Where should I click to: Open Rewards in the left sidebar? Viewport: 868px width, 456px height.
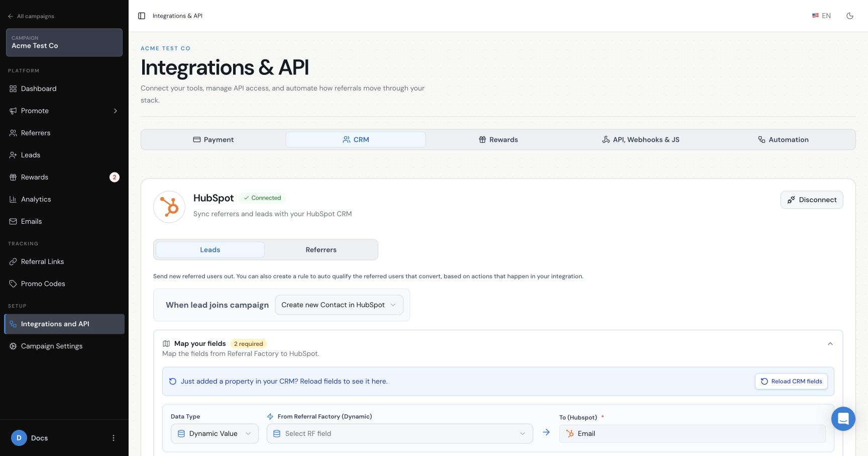click(x=64, y=177)
